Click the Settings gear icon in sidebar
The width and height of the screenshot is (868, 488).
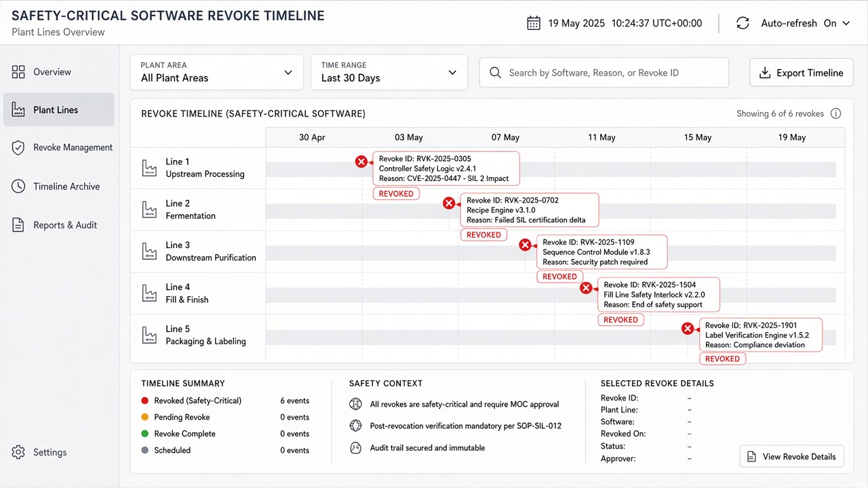point(18,452)
